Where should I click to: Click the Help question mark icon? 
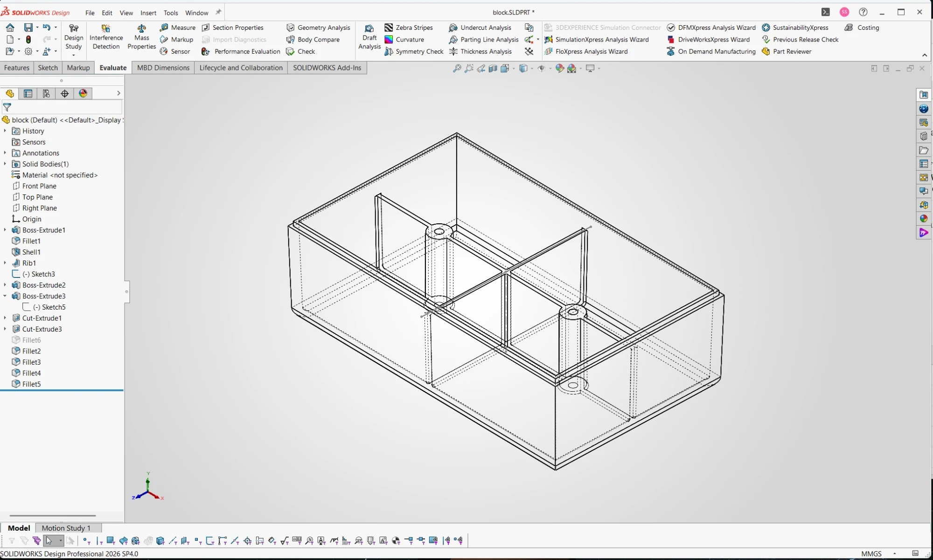pos(863,12)
